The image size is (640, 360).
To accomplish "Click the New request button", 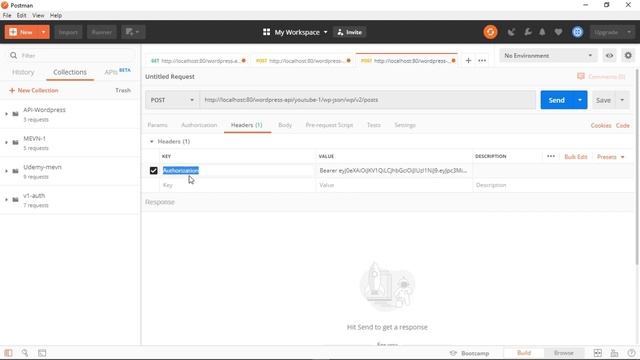I will [x=21, y=32].
